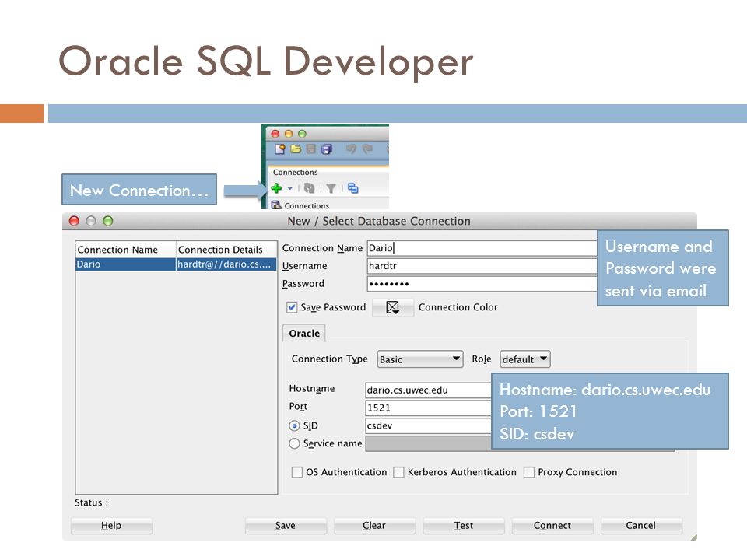747x560 pixels.
Task: Click the Clear button
Action: tap(374, 525)
